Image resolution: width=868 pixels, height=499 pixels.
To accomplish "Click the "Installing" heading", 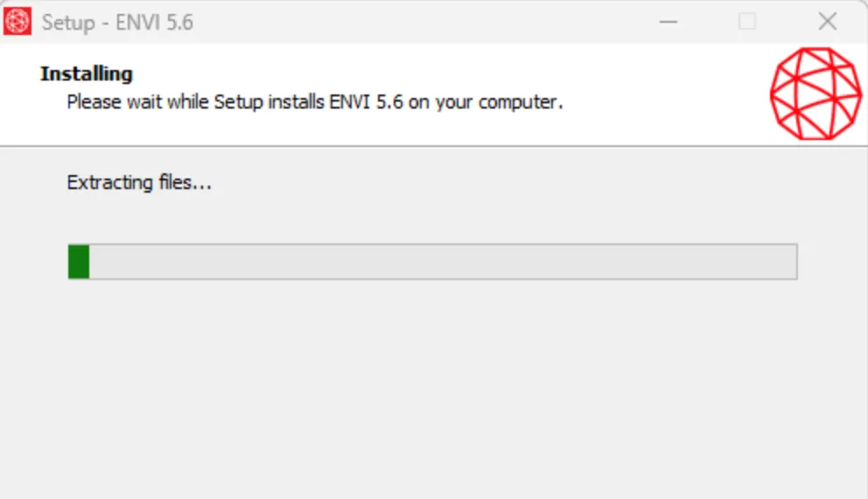I will [x=86, y=74].
